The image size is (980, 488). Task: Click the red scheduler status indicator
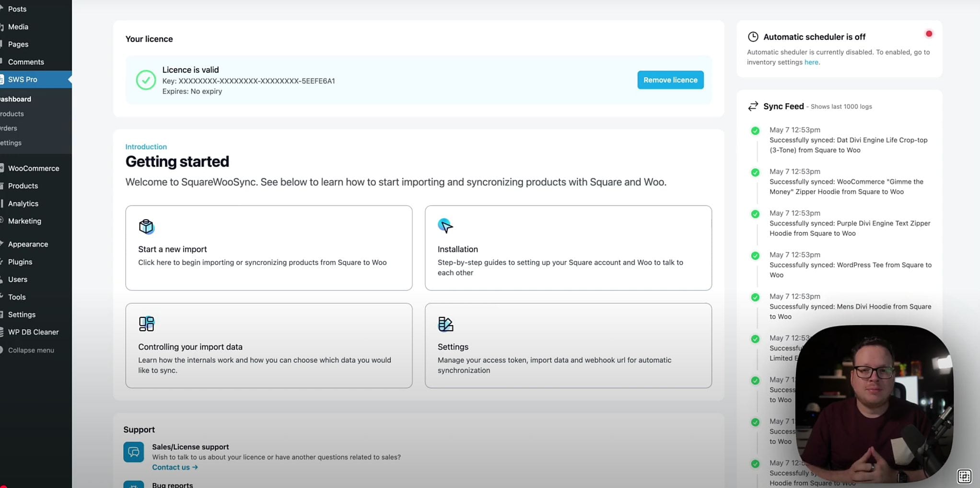[x=929, y=34]
